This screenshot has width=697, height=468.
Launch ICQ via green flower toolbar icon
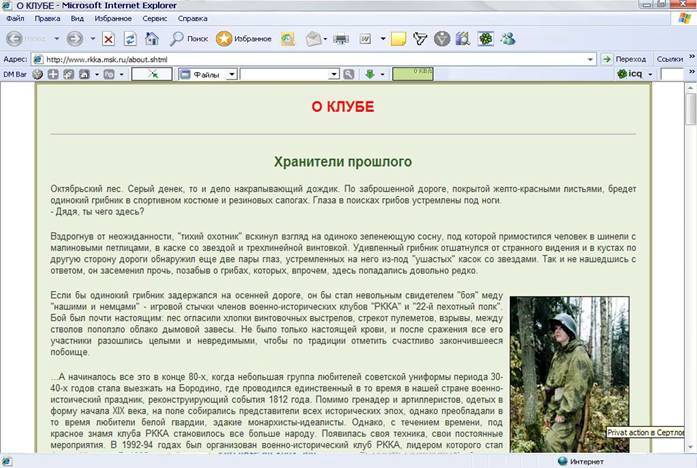pos(485,39)
